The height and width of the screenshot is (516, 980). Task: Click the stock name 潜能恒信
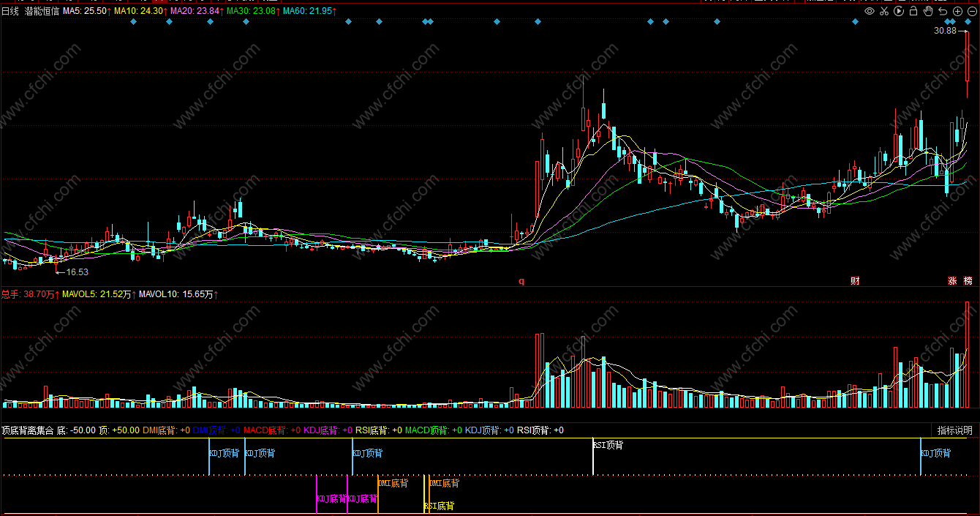tap(42, 11)
